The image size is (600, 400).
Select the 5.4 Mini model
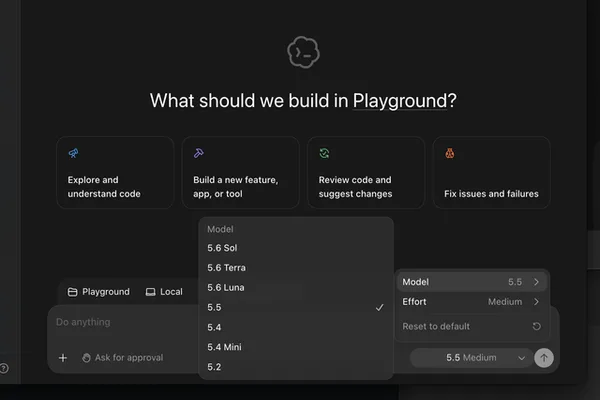click(x=296, y=347)
